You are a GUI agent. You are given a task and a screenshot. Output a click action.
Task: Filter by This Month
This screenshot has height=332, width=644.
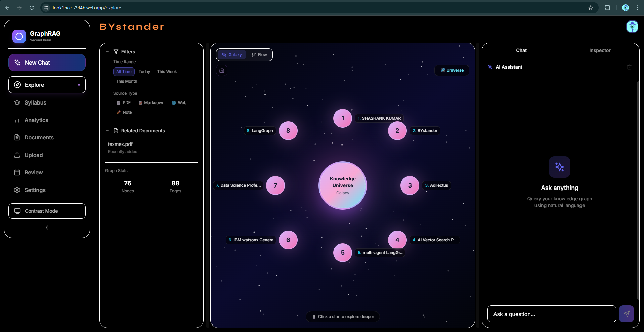[x=127, y=81]
